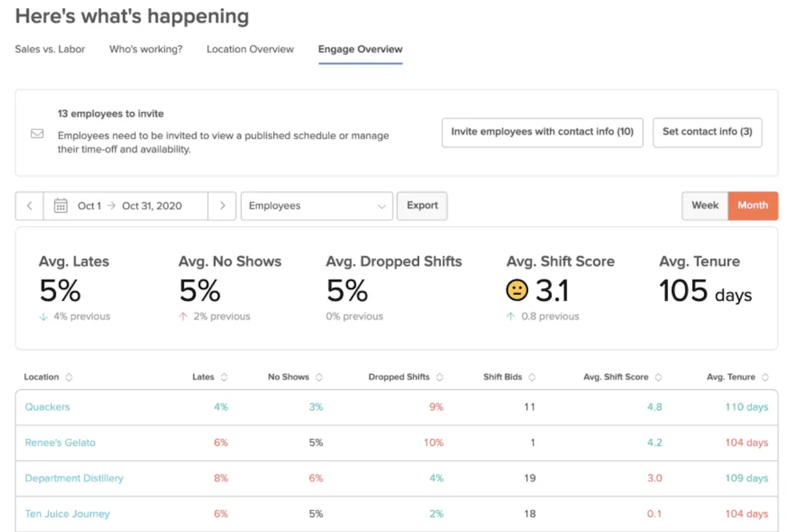Switch to Month view

tap(753, 205)
